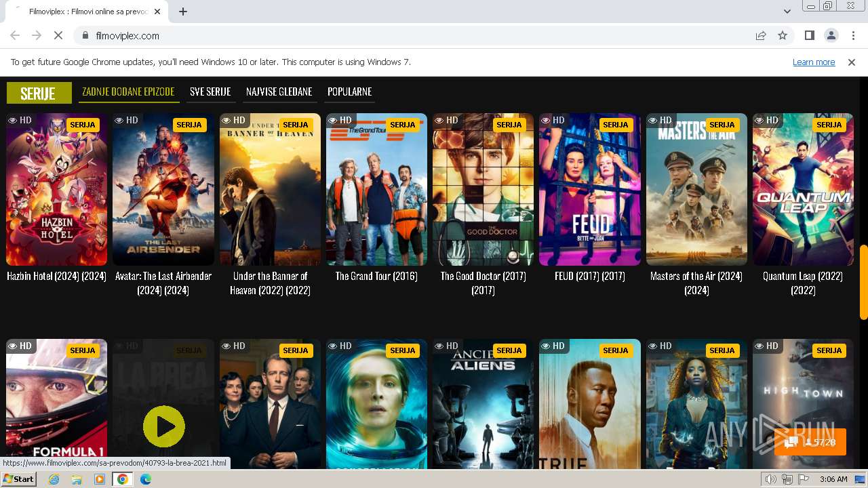Viewport: 868px width, 488px height.
Task: Click FEUD (2017) title link
Action: (590, 277)
